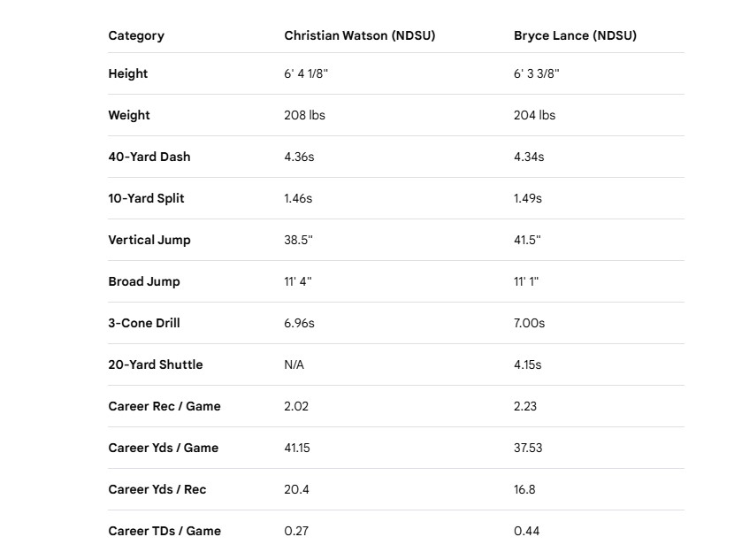Viewport: 742px width, 560px height.
Task: Select the Career Rec / Game label
Action: click(x=164, y=406)
